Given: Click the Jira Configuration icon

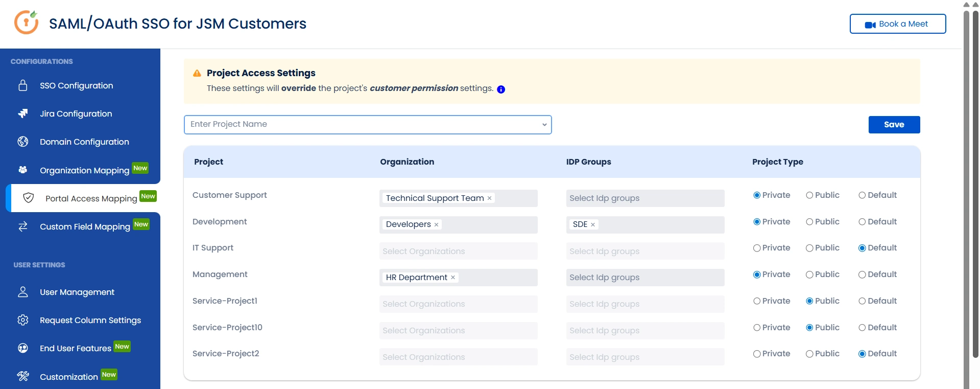Looking at the screenshot, I should tap(23, 113).
